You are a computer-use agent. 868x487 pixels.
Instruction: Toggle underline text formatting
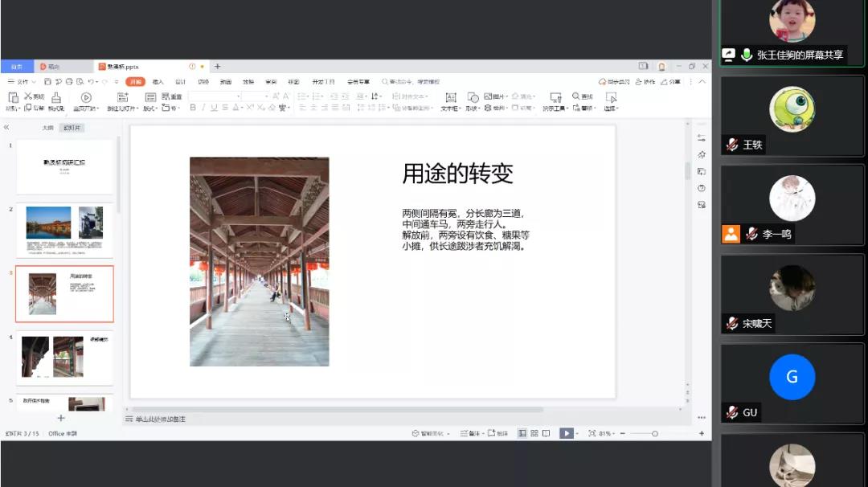coord(214,108)
